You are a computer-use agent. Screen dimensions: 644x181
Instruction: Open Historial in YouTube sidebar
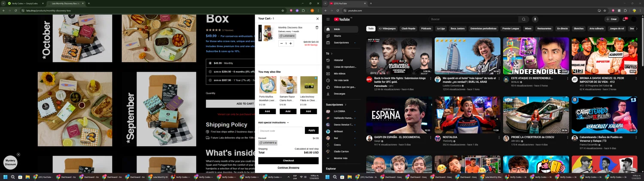[341, 60]
